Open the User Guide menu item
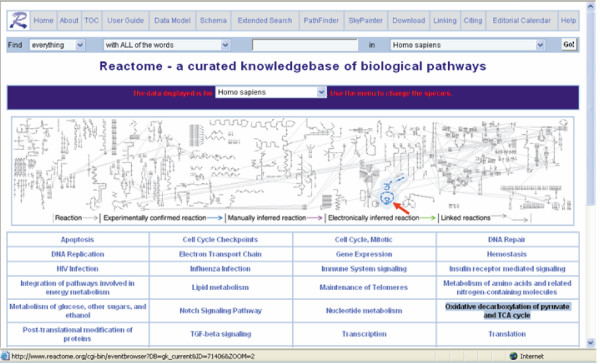Screen dimensions: 600x364 click(126, 20)
